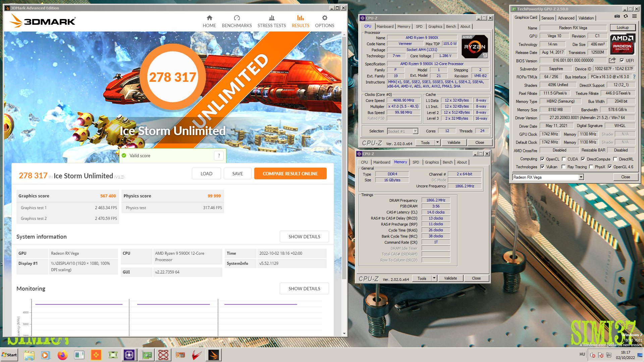Switch to the RESULTS tab in 3DMark
Viewport: 644px width, 362px height.
[300, 21]
